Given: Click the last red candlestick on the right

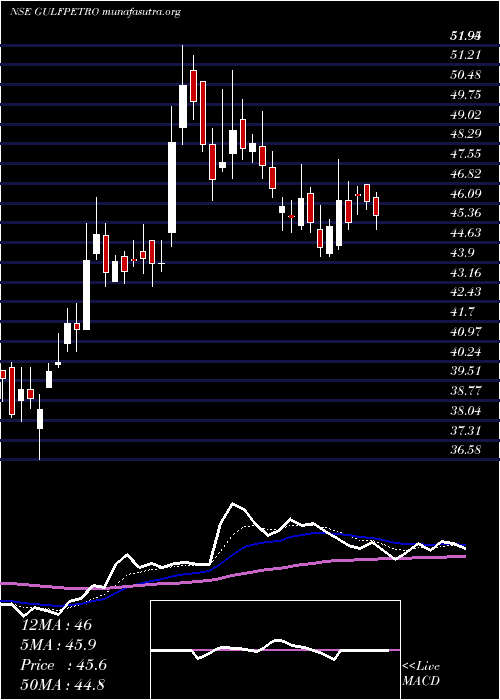Looking at the screenshot, I should 376,207.
